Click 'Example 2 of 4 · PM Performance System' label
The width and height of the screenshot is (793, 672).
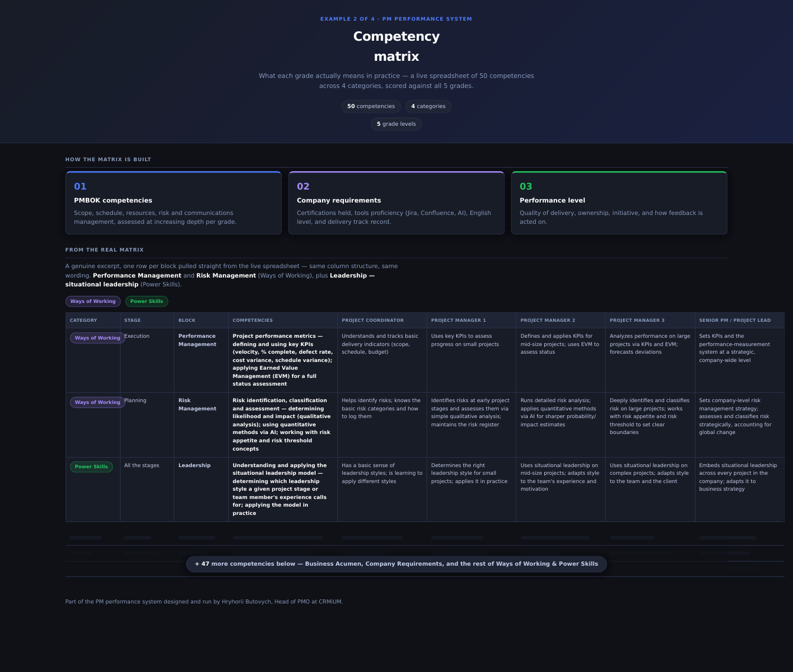[x=396, y=19]
